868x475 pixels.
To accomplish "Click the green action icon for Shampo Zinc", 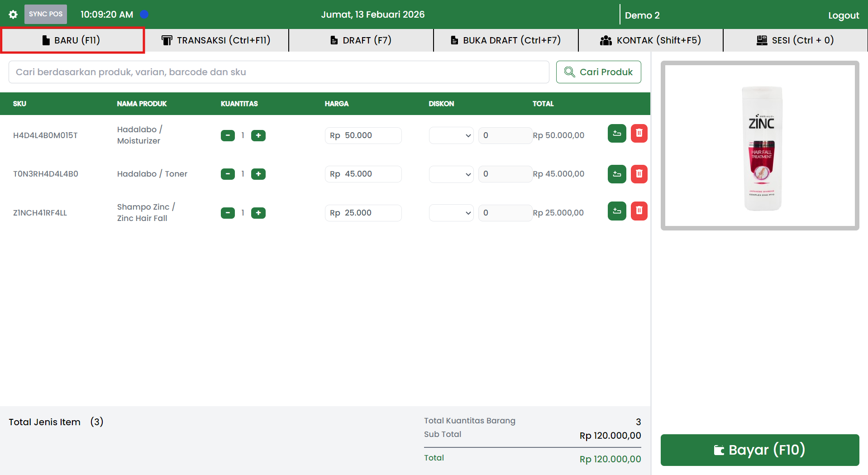I will coord(616,211).
